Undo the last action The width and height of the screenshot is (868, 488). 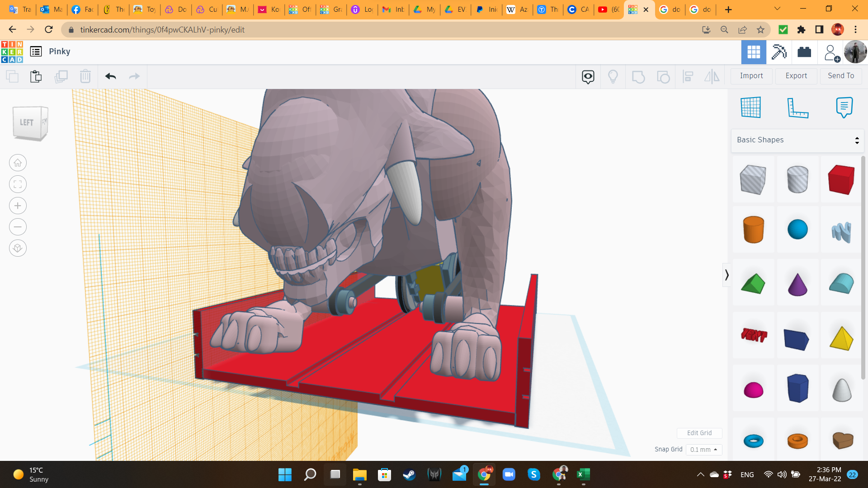pos(111,76)
